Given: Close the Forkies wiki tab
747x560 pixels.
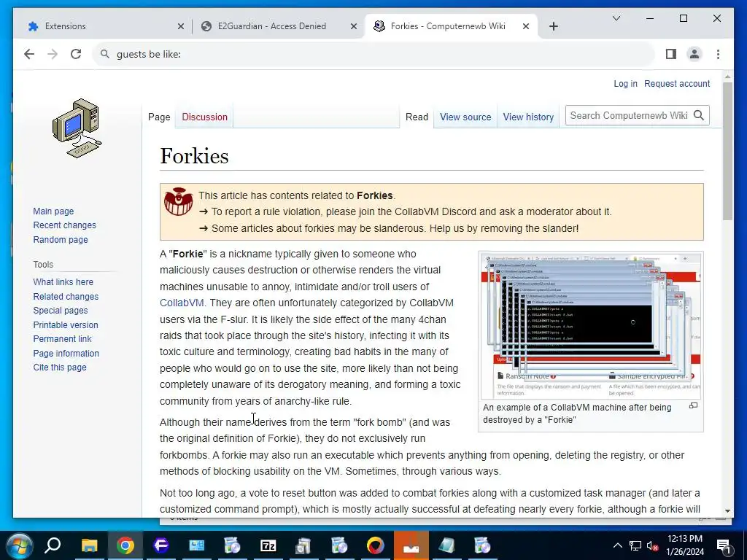Looking at the screenshot, I should point(526,26).
